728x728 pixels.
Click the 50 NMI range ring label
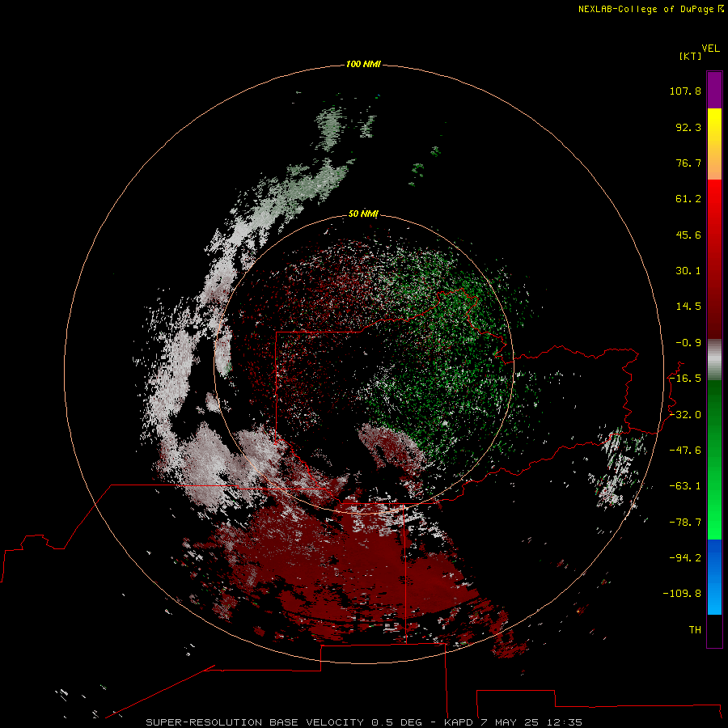363,214
